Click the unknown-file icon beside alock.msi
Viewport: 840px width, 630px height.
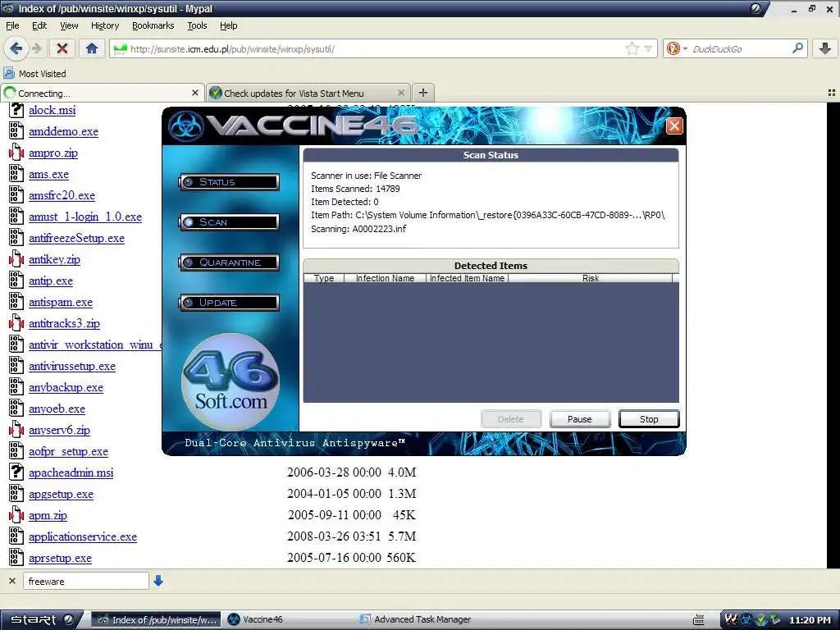(16, 110)
